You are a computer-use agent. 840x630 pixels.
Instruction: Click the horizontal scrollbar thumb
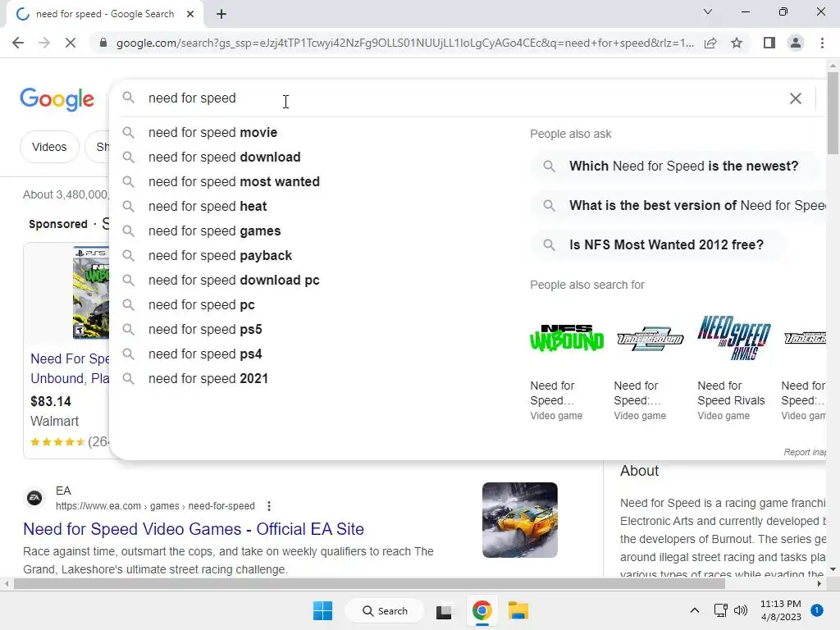[x=369, y=584]
